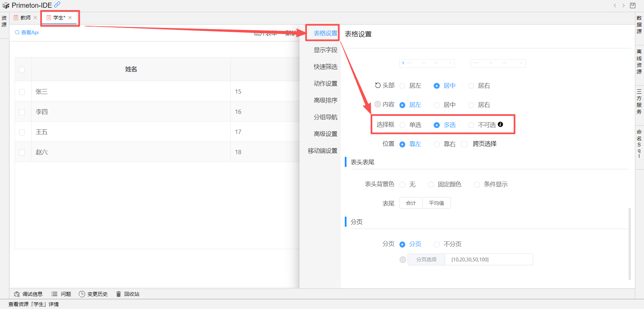Switch to the 教师 tab

click(23, 18)
